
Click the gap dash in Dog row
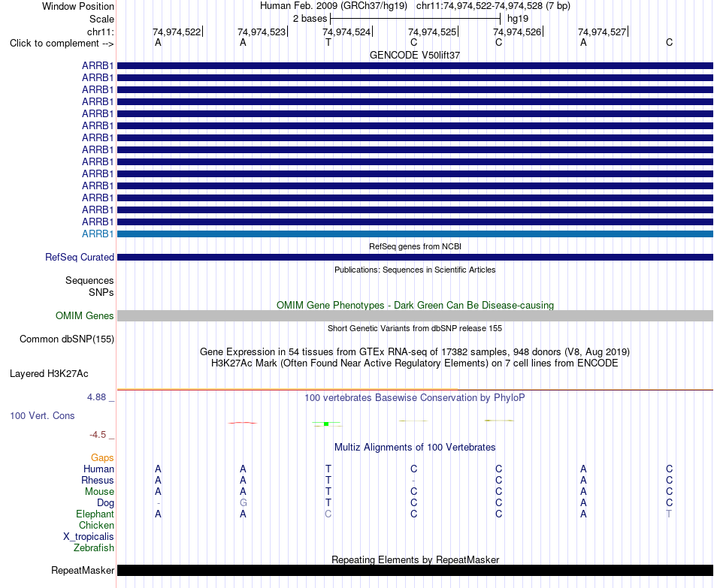coord(158,503)
